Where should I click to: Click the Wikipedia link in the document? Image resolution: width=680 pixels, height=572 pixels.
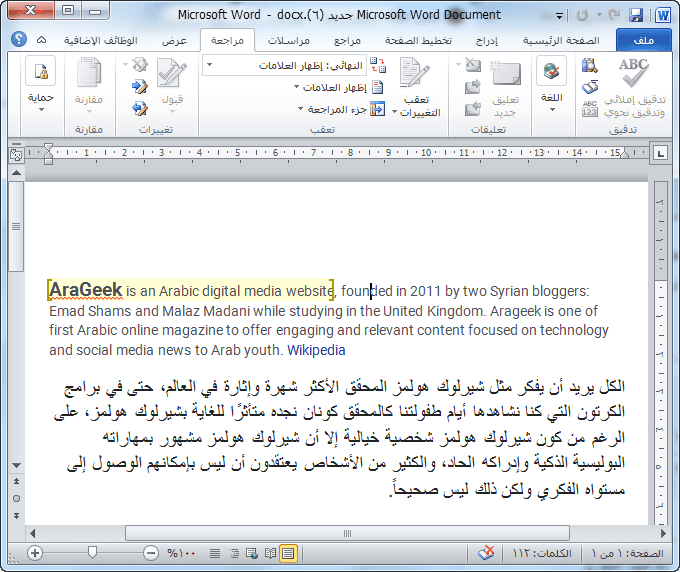click(316, 350)
